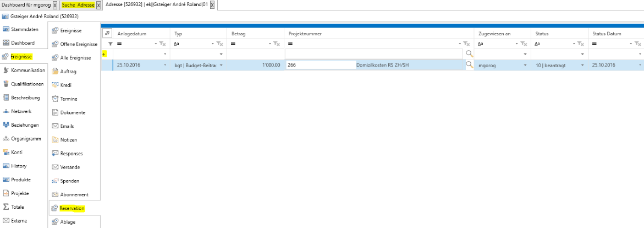Open the Organigramm sidebar item
This screenshot has width=644, height=228.
[25, 139]
